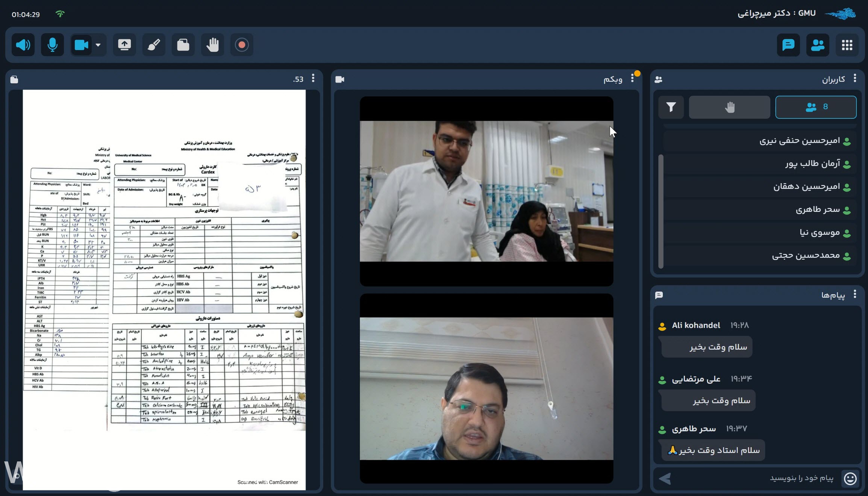Toggle the webcam camera button

pos(81,45)
